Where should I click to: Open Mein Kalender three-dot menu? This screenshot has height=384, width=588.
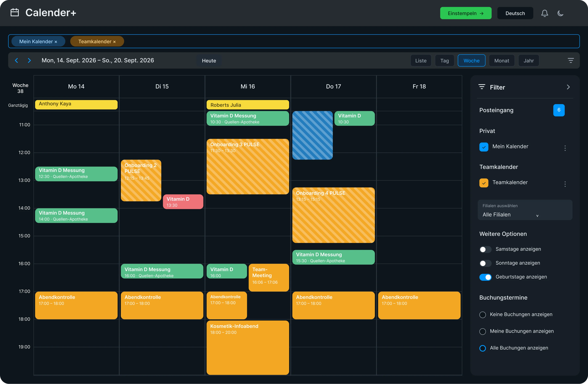[x=565, y=148]
